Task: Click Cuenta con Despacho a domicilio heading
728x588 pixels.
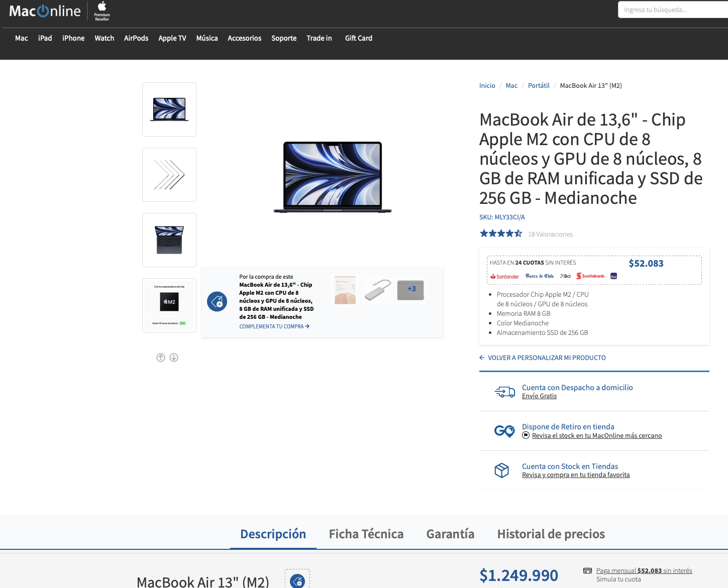Action: pos(577,387)
